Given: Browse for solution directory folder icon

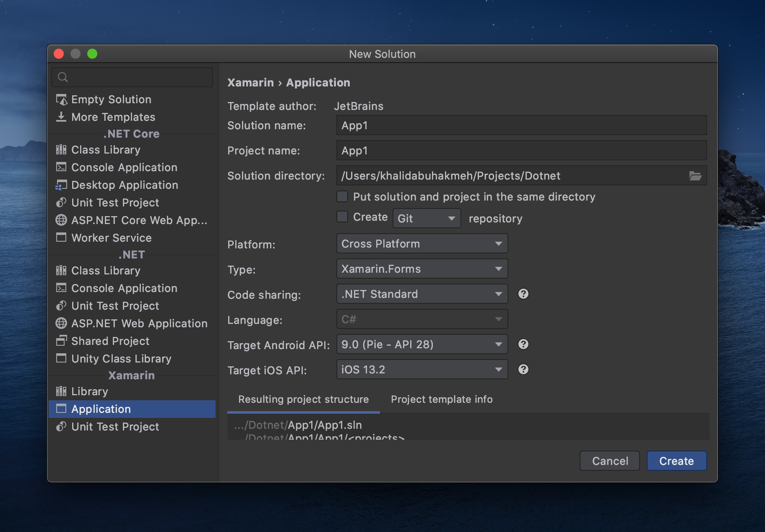Looking at the screenshot, I should 695,176.
